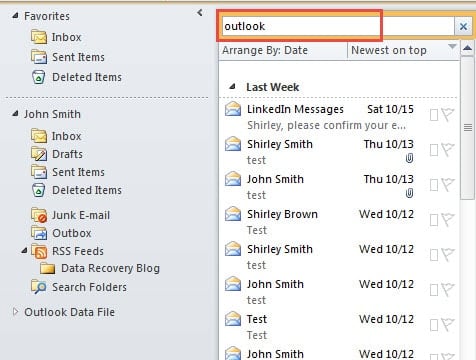476x360 pixels.
Task: Toggle the Newest on top sort order
Action: coord(389,50)
